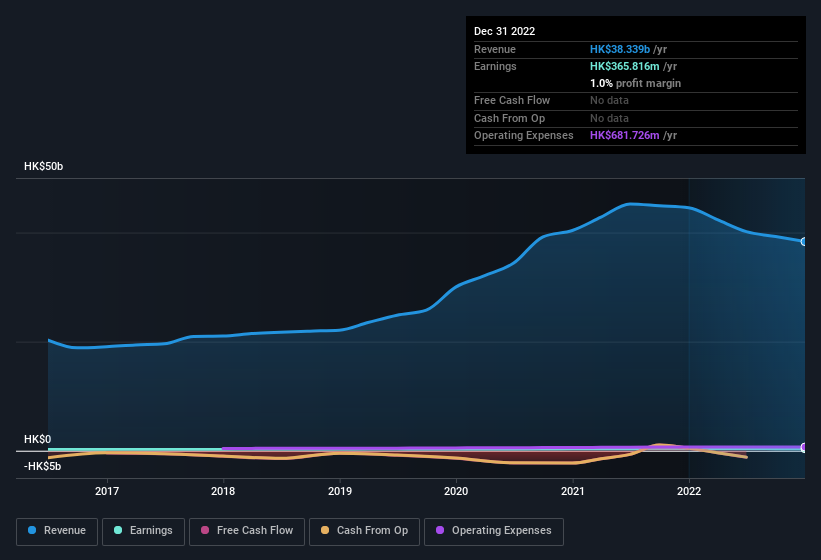Click the Dec 31 2022 tooltip date

click(x=504, y=31)
